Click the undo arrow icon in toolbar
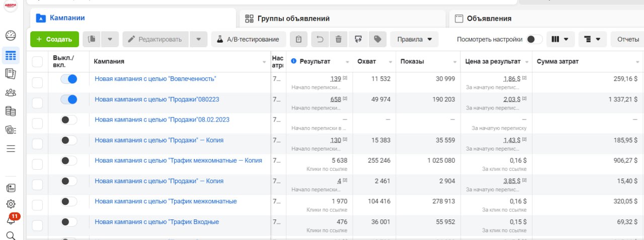 (319, 39)
